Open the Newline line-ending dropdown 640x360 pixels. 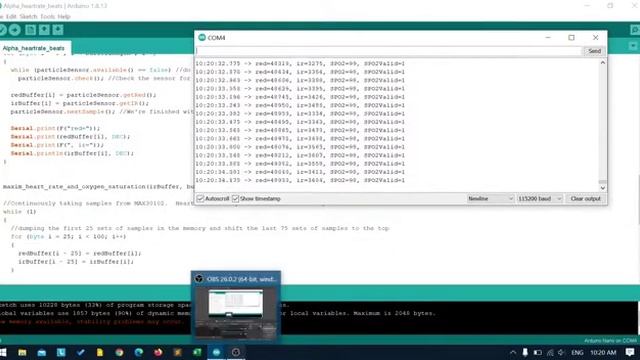coord(490,199)
